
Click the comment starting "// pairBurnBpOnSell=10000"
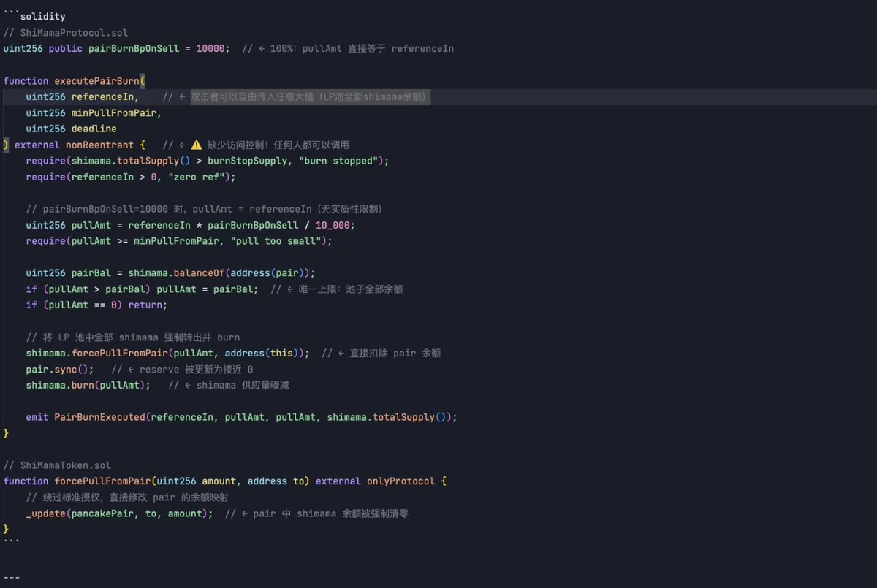(x=205, y=209)
